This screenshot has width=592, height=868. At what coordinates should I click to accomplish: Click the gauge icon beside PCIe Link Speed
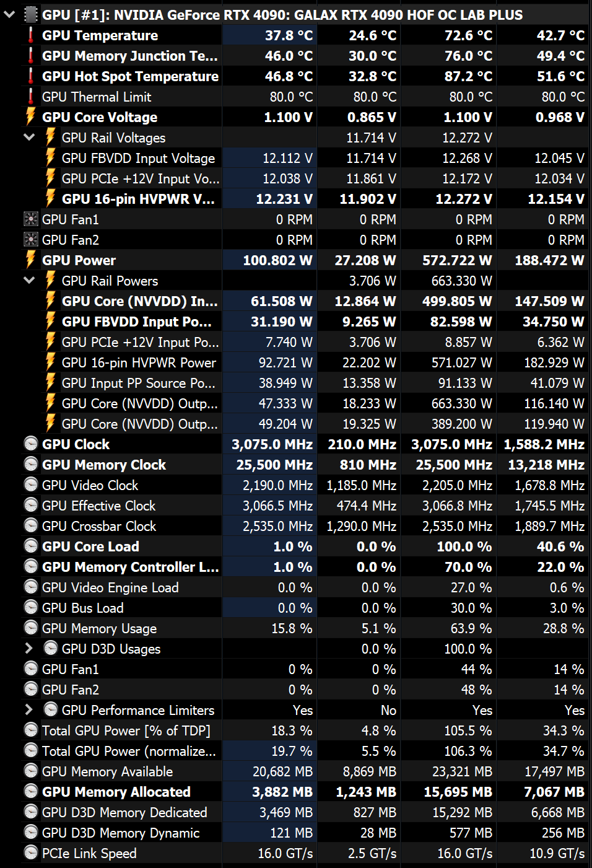coord(31,853)
